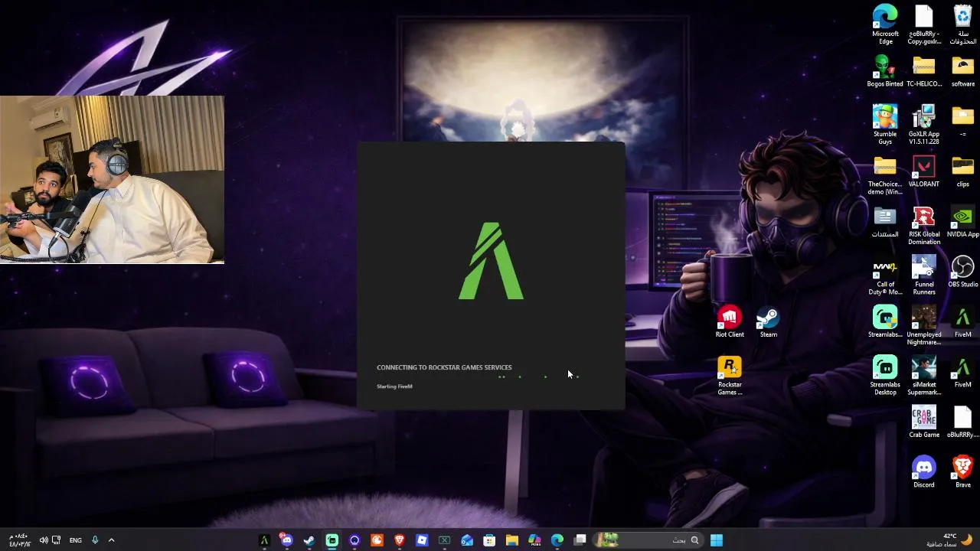
Task: Open the folder named -=
Action: click(962, 121)
